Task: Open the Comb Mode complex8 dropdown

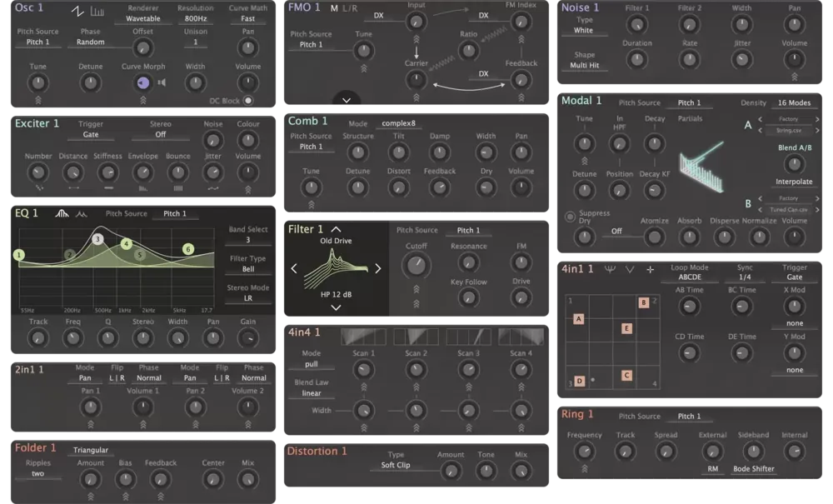Action: [398, 123]
